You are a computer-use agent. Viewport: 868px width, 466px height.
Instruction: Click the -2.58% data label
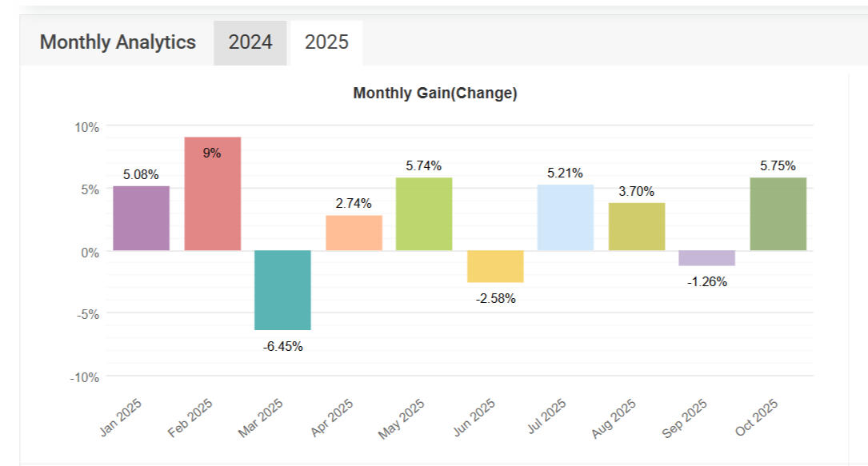point(495,299)
